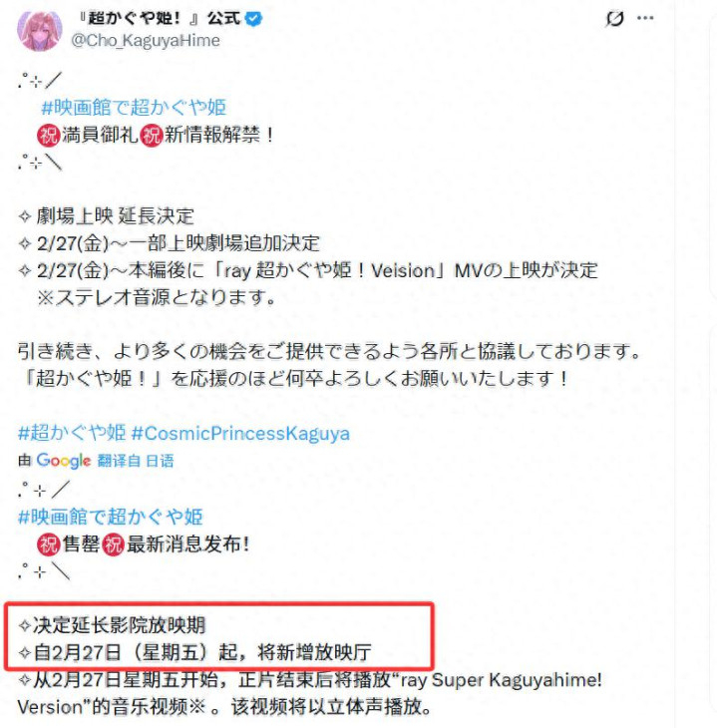This screenshot has height=728, width=717.
Task: Click the blue verified badge icon
Action: 253,19
